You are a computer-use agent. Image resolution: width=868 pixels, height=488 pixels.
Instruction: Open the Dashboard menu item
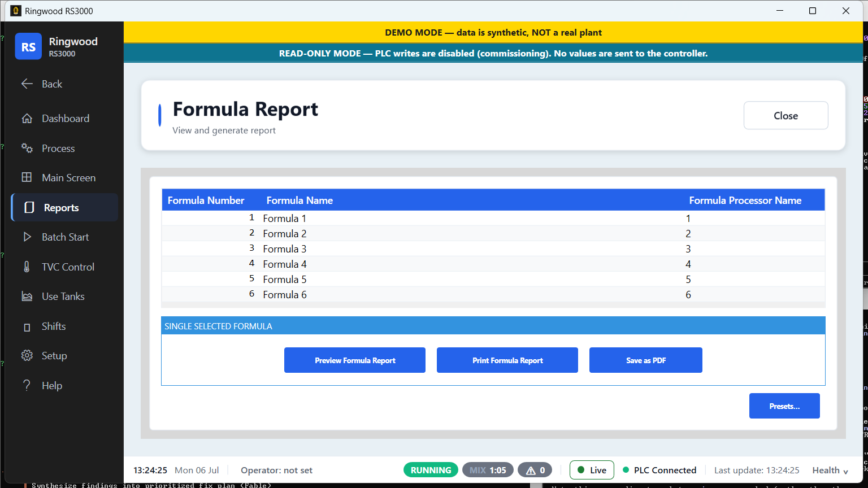(x=66, y=119)
